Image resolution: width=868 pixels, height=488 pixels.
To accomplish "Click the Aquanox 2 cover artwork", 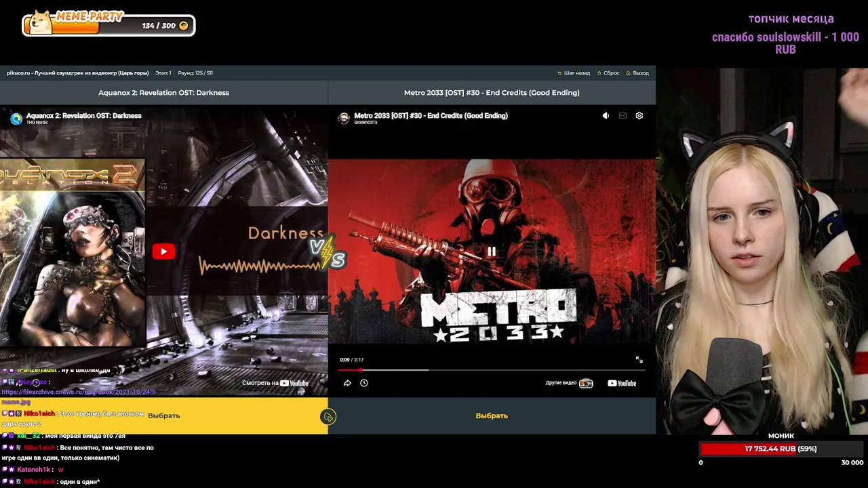I will (73, 252).
